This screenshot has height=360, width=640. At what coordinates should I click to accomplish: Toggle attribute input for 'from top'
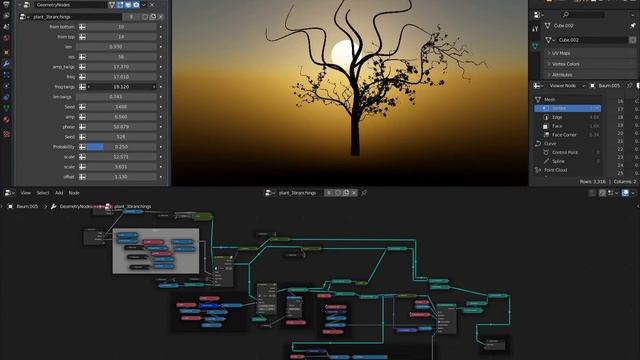point(82,37)
